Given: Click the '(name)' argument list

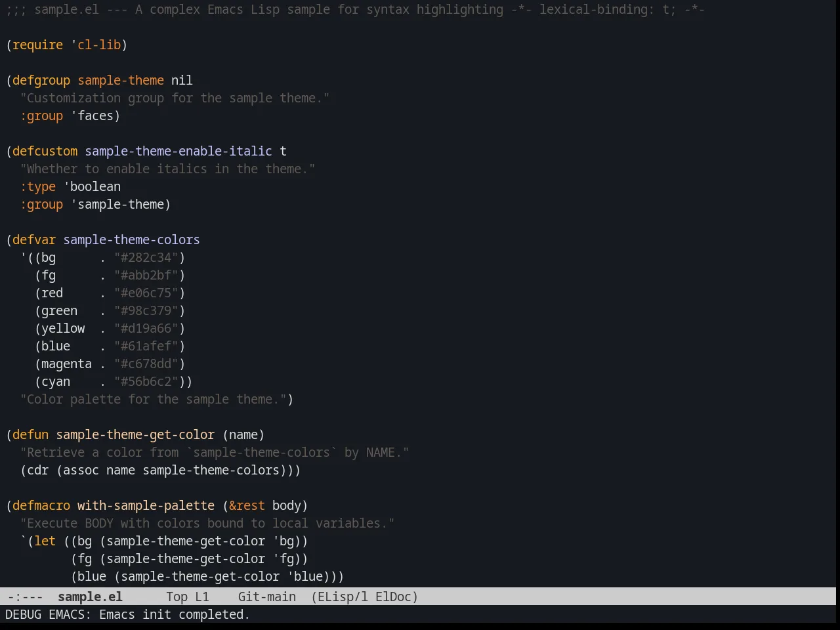Looking at the screenshot, I should (x=243, y=434).
